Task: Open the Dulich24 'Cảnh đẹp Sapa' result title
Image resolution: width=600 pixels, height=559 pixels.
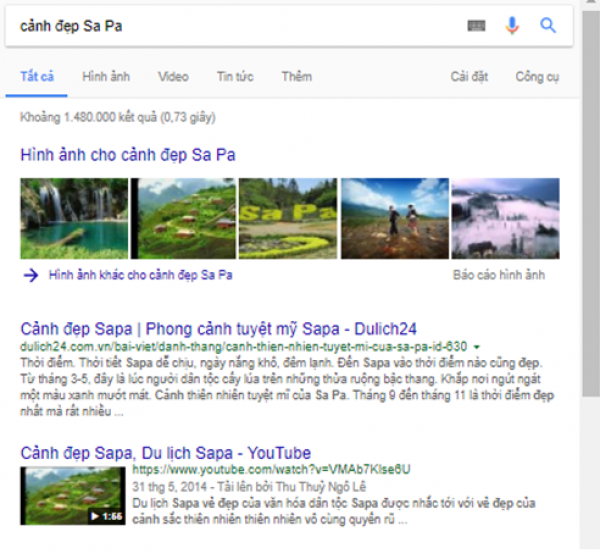Action: point(218,329)
